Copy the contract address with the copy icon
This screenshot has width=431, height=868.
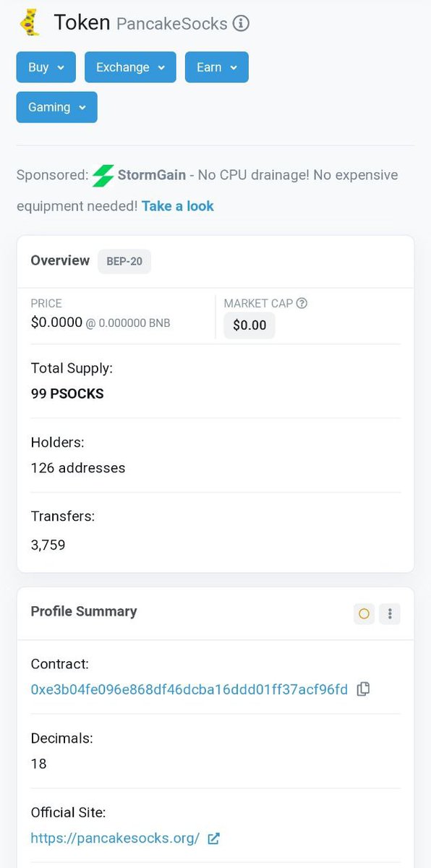point(363,689)
